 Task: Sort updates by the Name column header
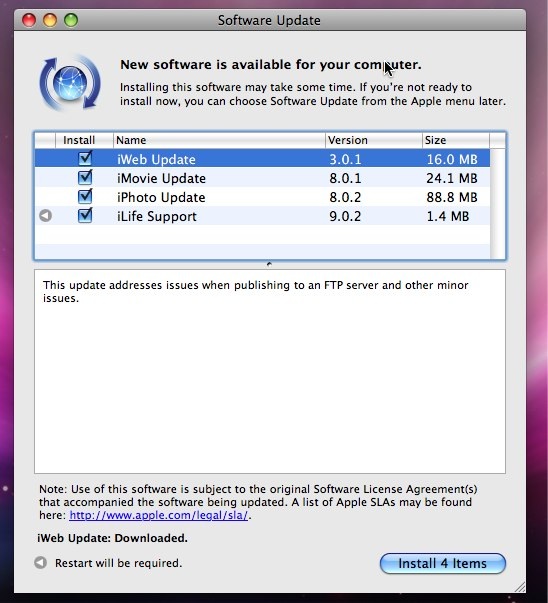click(x=219, y=140)
